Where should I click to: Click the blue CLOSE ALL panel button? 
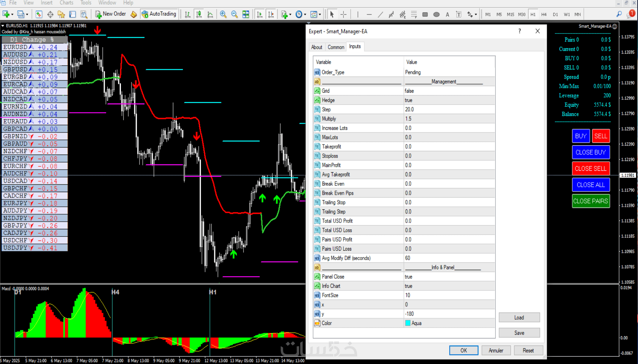click(x=591, y=185)
